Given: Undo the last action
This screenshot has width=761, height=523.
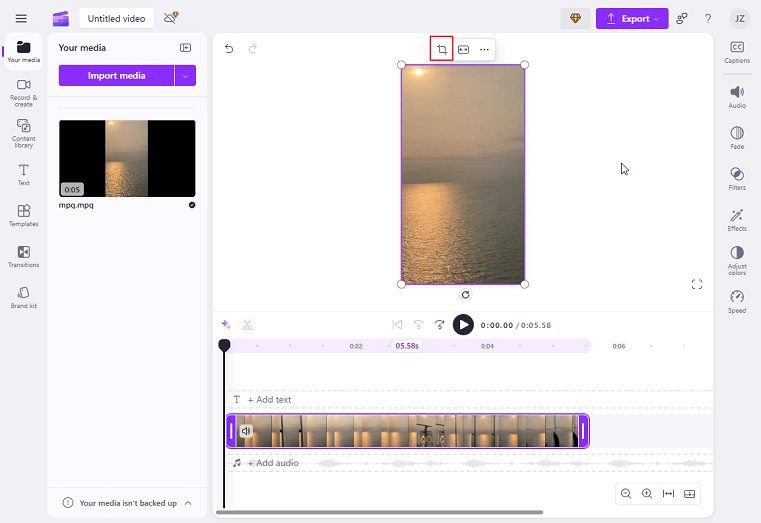Looking at the screenshot, I should [x=229, y=49].
